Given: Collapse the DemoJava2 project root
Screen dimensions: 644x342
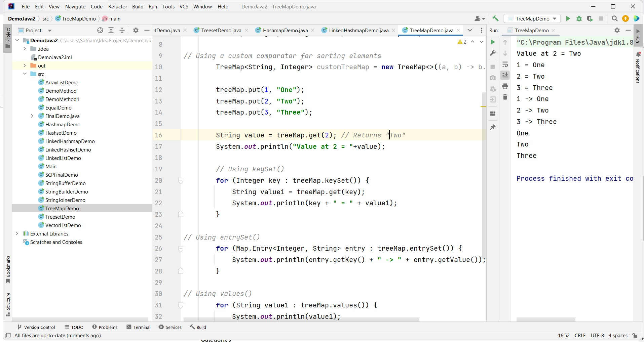Looking at the screenshot, I should point(17,41).
